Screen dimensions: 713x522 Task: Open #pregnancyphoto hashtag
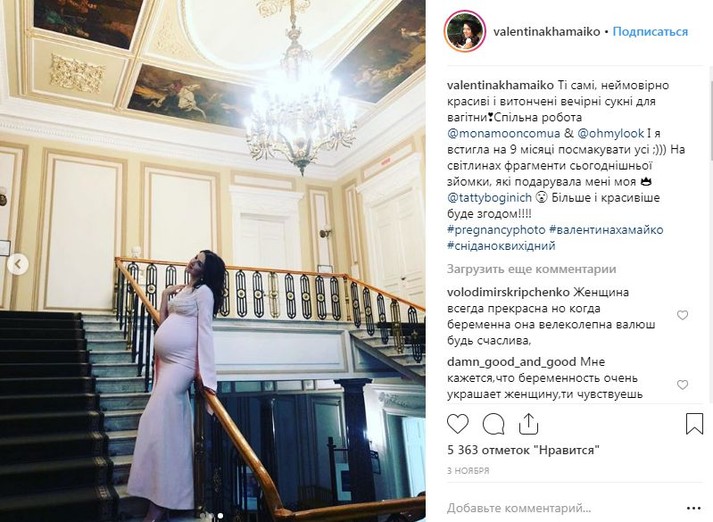496,230
